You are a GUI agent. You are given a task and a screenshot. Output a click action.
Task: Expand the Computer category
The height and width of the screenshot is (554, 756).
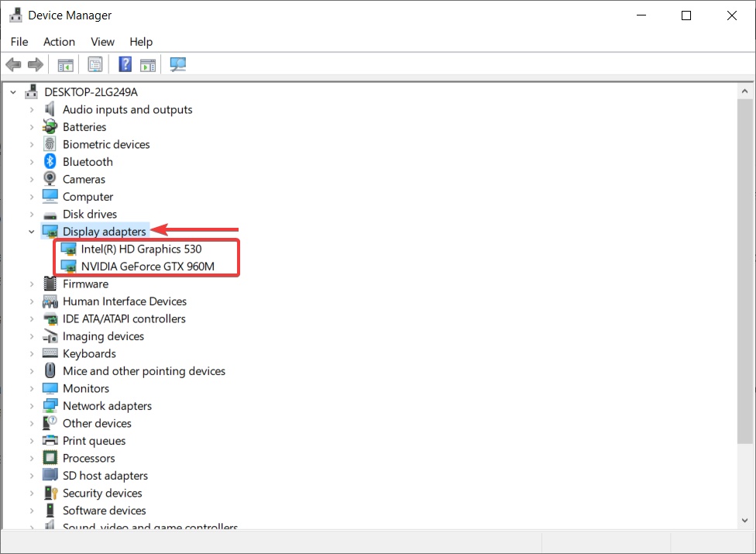pyautogui.click(x=31, y=197)
